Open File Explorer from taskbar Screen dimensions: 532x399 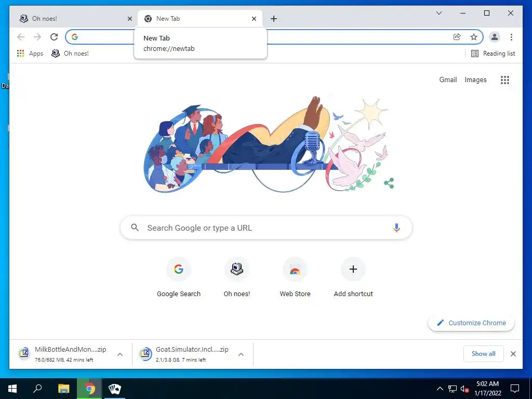pos(63,389)
